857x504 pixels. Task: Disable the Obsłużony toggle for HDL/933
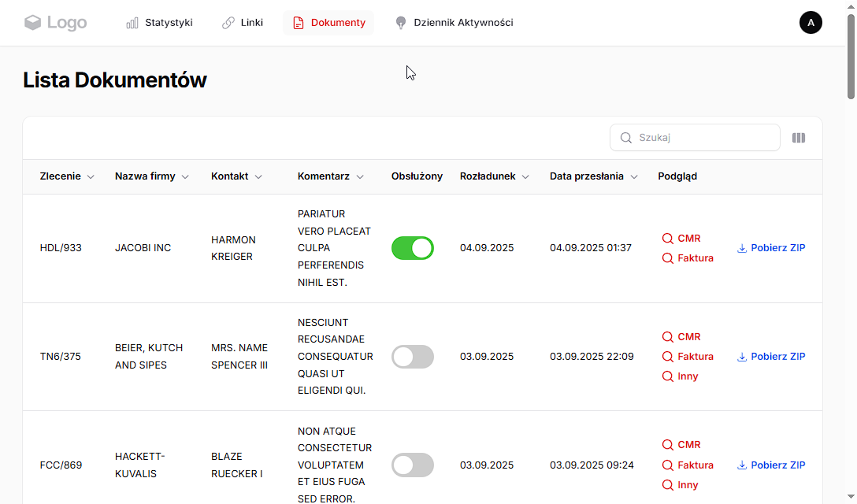pos(413,248)
